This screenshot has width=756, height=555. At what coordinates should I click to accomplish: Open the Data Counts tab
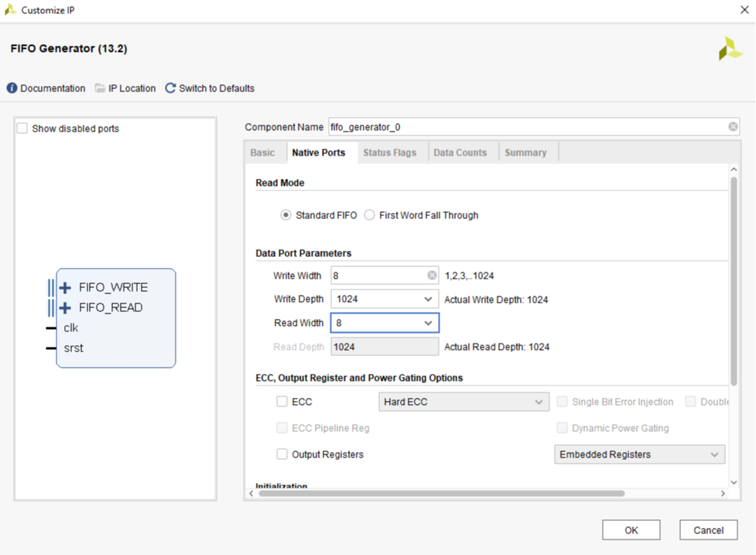(460, 152)
